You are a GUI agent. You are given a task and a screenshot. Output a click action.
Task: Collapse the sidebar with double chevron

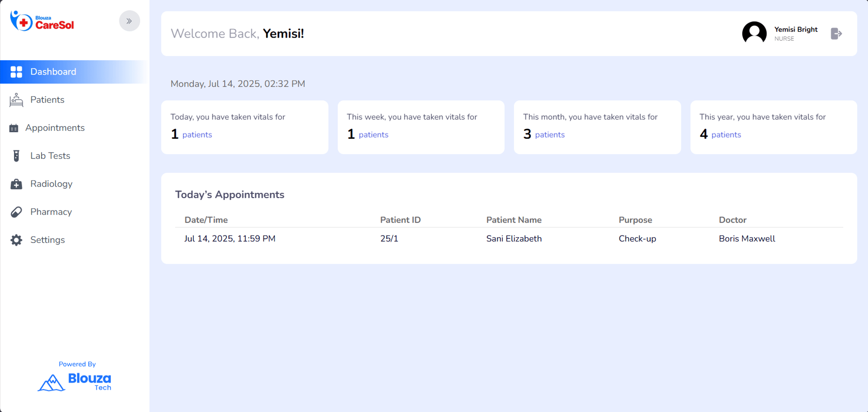pos(129,21)
